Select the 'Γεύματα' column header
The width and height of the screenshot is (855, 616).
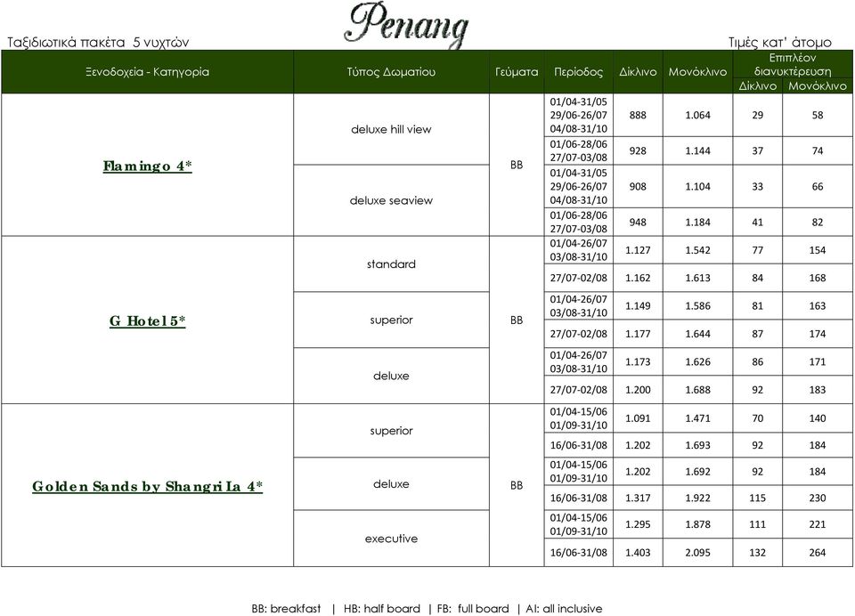[x=517, y=71]
